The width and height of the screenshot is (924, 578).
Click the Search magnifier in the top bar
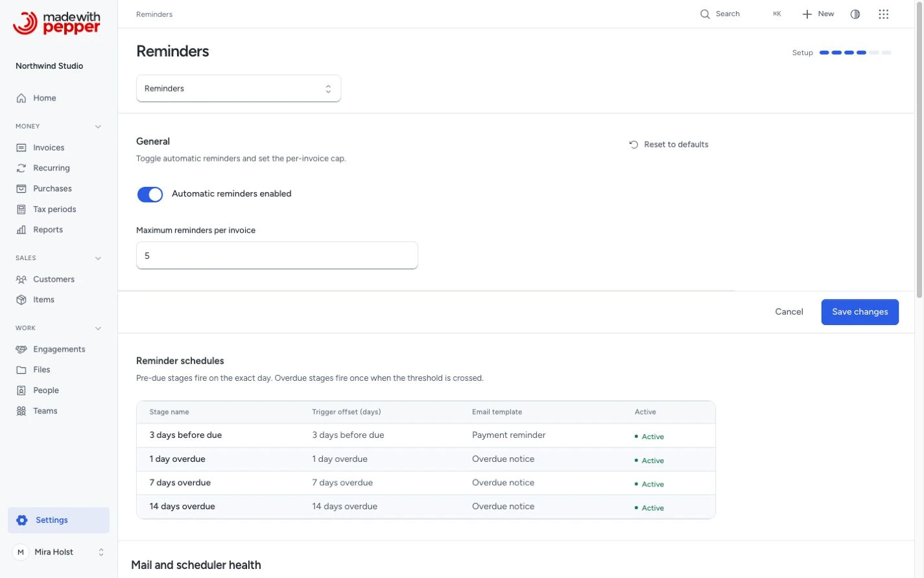705,14
